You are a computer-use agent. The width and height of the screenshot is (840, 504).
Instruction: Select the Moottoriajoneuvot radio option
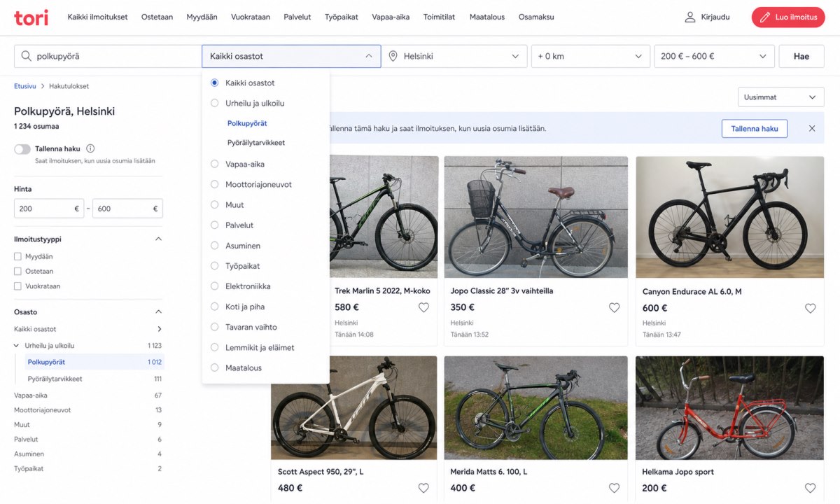(x=215, y=184)
